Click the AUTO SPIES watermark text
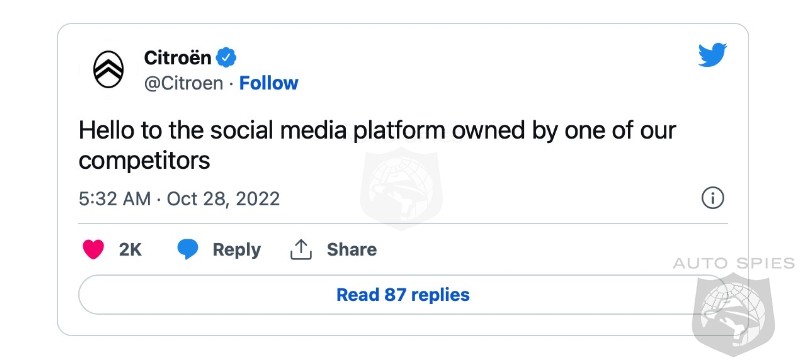800x364 pixels. [x=734, y=263]
